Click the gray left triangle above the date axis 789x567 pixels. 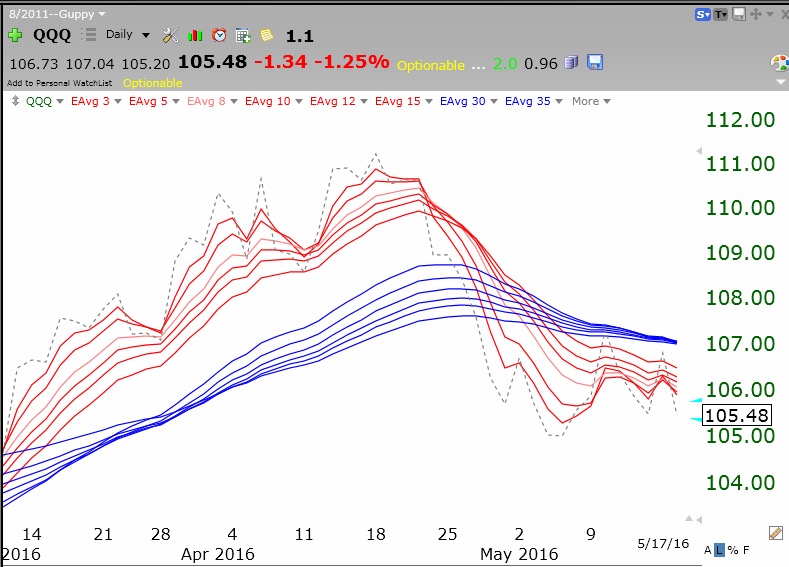[699, 519]
